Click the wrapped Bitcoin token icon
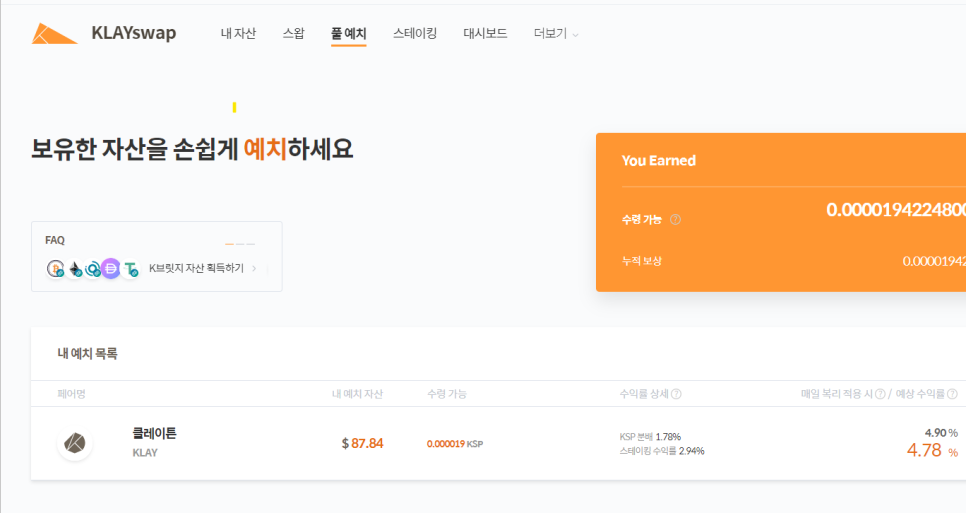This screenshot has height=513, width=966. click(x=56, y=269)
